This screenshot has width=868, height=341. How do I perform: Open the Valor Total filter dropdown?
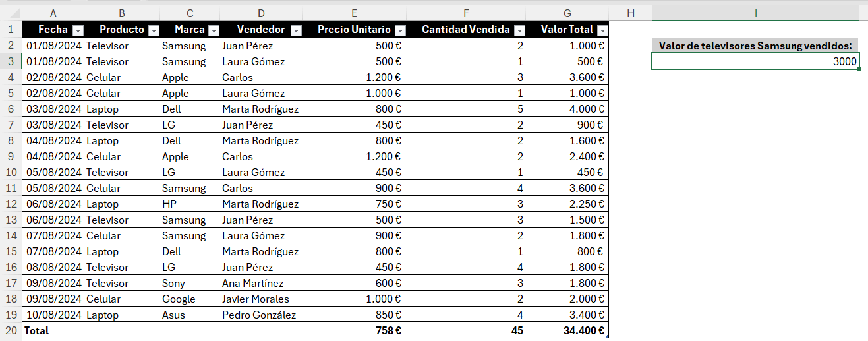(602, 30)
